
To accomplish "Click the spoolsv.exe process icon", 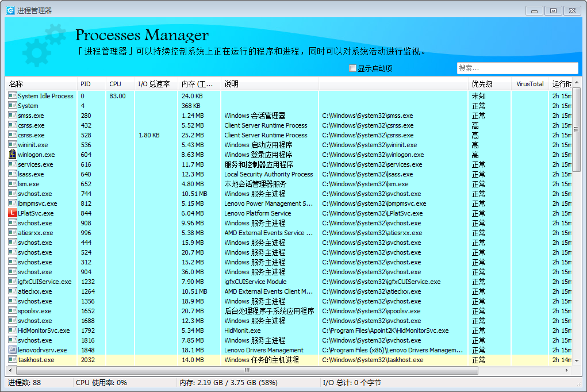I will pos(13,311).
